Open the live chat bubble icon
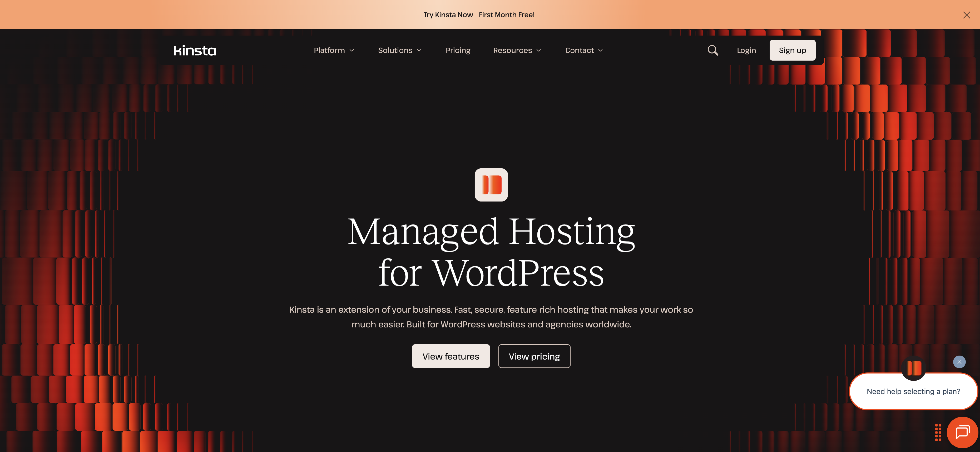Viewport: 980px width, 452px height. tap(963, 432)
